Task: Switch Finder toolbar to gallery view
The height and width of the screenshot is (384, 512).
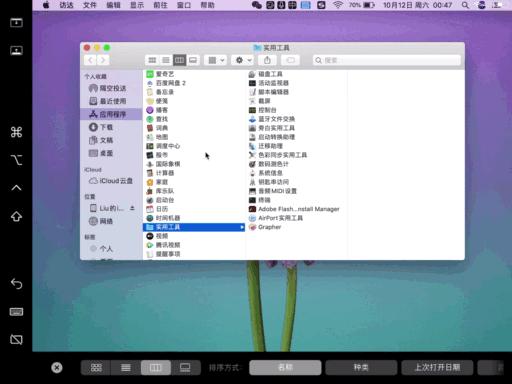Action: click(x=193, y=60)
